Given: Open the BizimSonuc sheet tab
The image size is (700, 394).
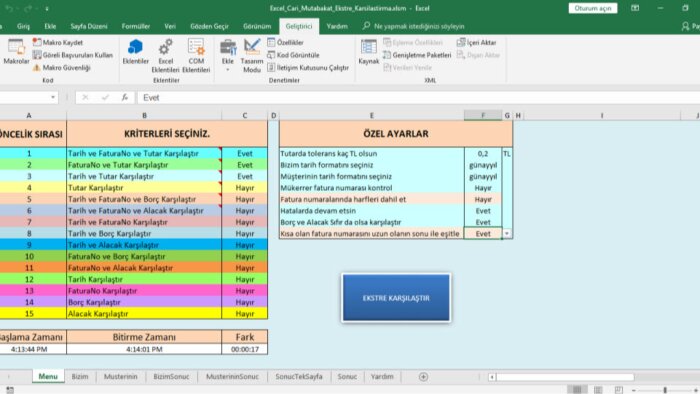Looking at the screenshot, I should tap(171, 377).
